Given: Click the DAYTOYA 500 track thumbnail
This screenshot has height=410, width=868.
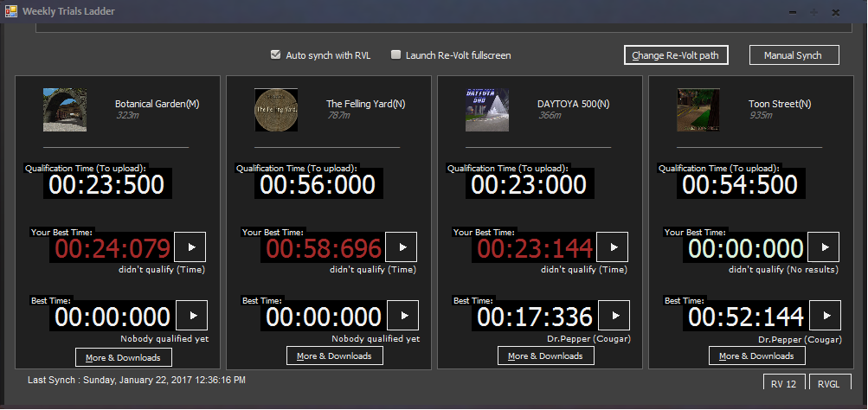Looking at the screenshot, I should 487,110.
